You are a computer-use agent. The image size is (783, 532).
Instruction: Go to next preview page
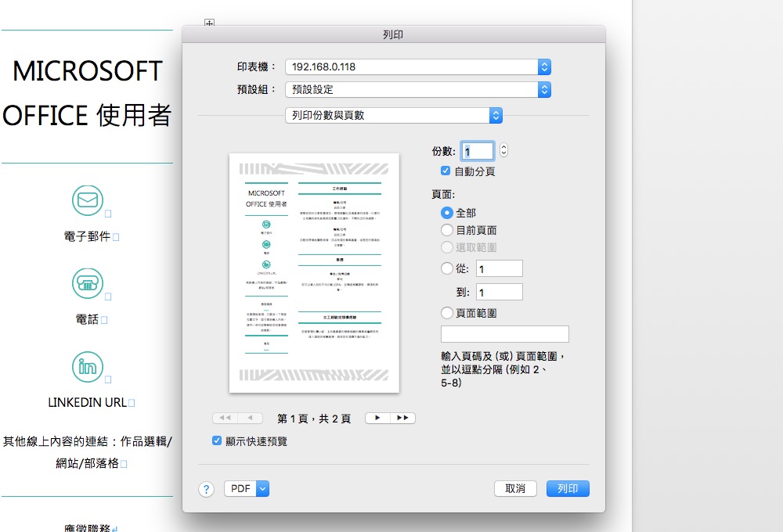pyautogui.click(x=378, y=419)
